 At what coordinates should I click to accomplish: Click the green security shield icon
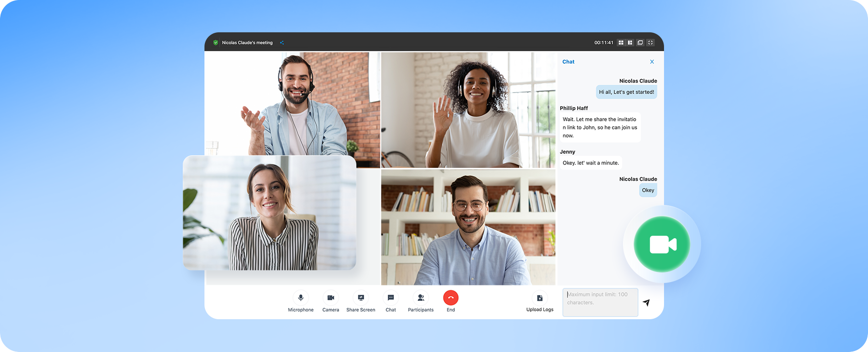click(216, 42)
